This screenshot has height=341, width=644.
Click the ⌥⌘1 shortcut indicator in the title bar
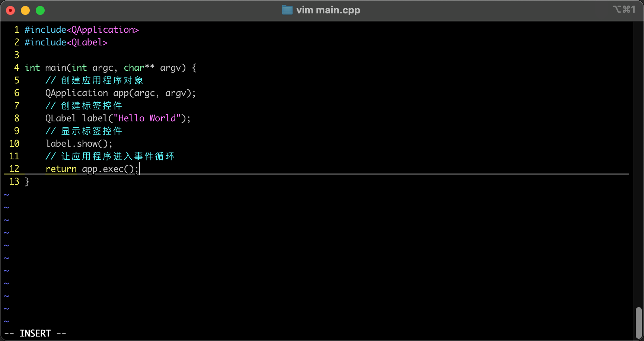click(x=624, y=9)
